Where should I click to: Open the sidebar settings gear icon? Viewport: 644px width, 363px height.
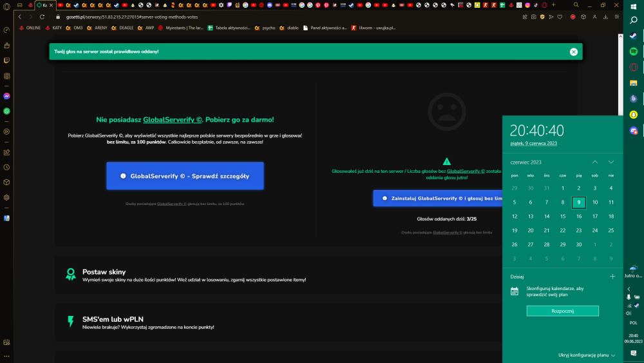coord(6,197)
